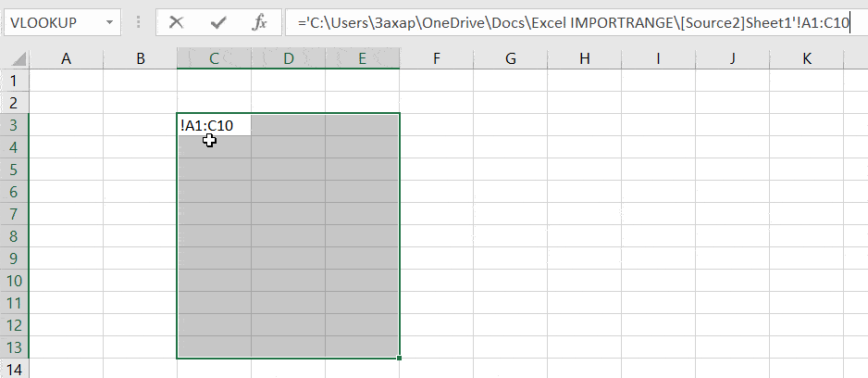Select row 13 header

point(14,347)
